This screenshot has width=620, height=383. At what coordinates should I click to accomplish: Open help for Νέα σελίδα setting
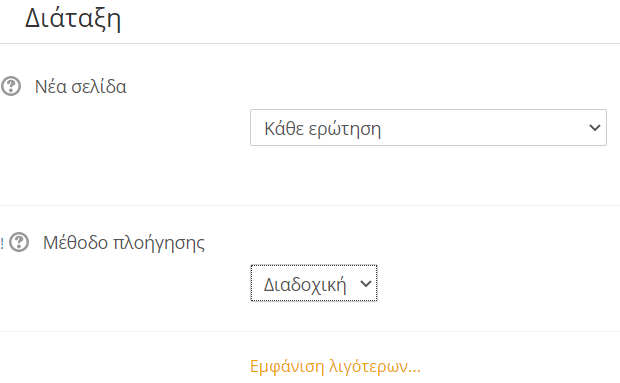(11, 86)
